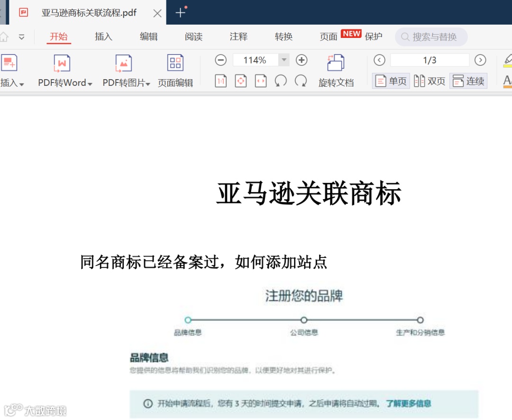The image size is (512, 420).
Task: Click the 亚马逊关联商标 title text
Action: click(x=309, y=193)
